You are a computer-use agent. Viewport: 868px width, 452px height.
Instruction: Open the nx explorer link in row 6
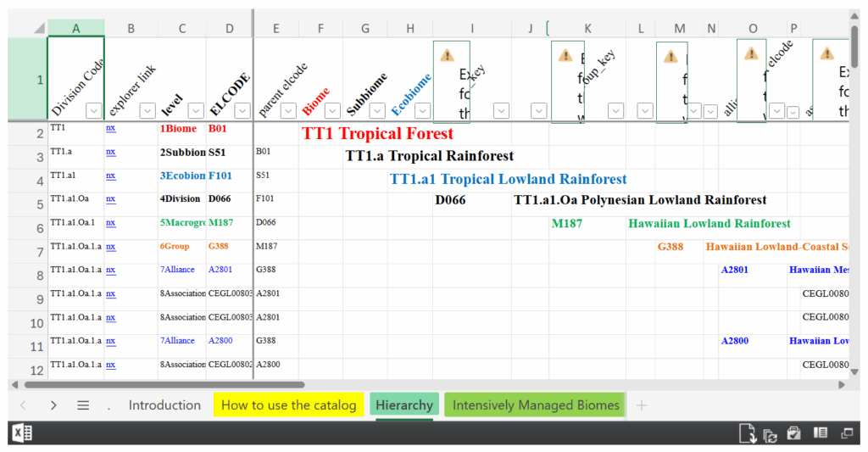[x=110, y=224]
